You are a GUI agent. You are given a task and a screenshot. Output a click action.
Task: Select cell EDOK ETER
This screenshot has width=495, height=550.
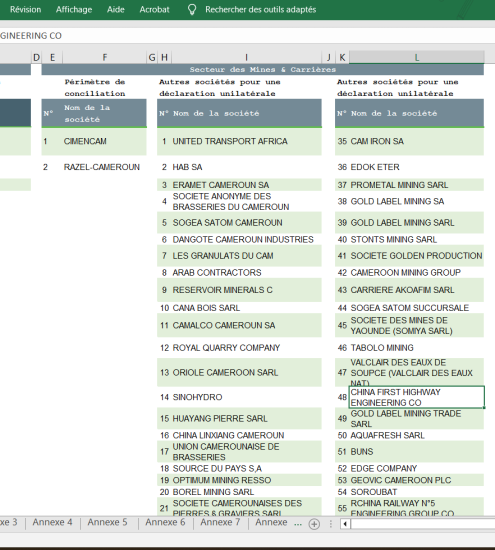417,167
